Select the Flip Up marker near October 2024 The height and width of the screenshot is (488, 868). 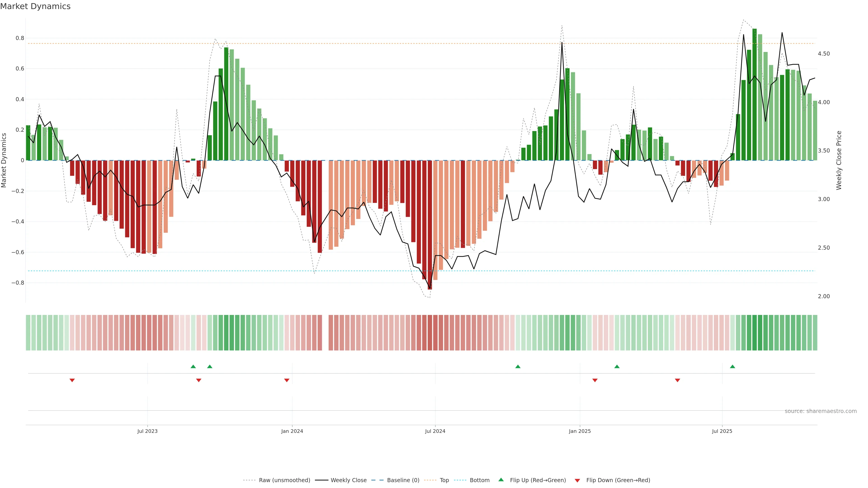pos(518,366)
